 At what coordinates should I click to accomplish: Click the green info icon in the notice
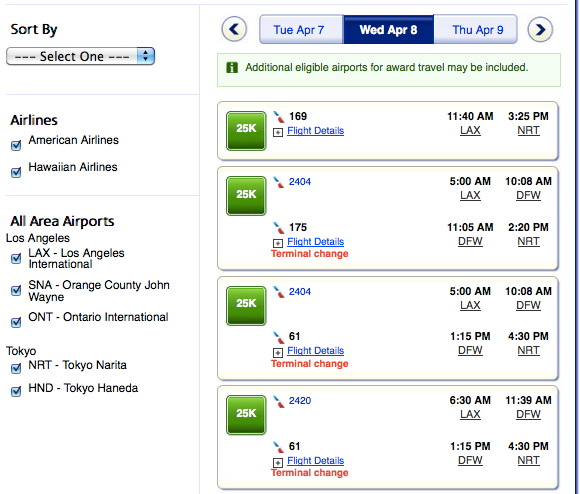coord(232,67)
